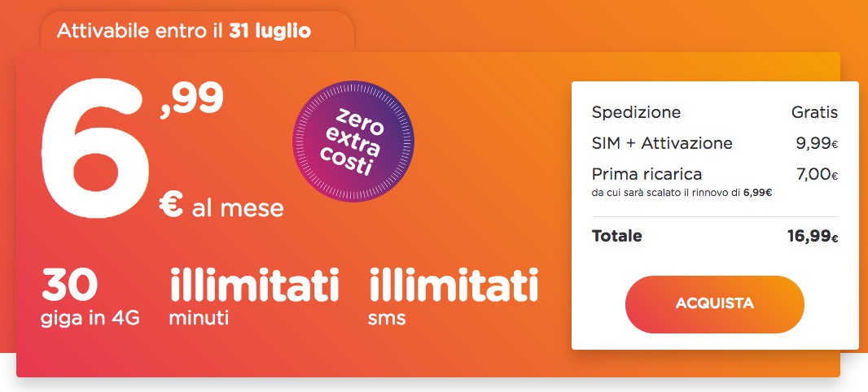Click the 'Prima ricarica' row label
The width and height of the screenshot is (868, 392).
(647, 174)
